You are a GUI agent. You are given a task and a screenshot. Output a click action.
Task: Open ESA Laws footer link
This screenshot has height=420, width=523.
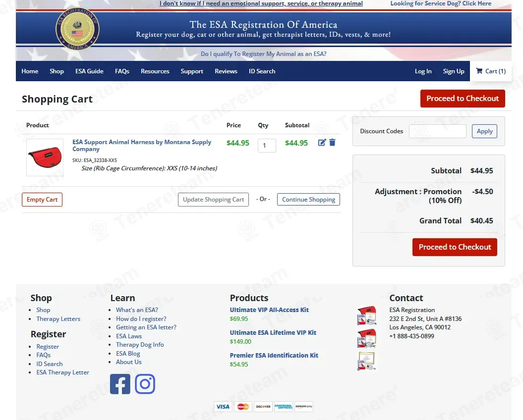129,336
